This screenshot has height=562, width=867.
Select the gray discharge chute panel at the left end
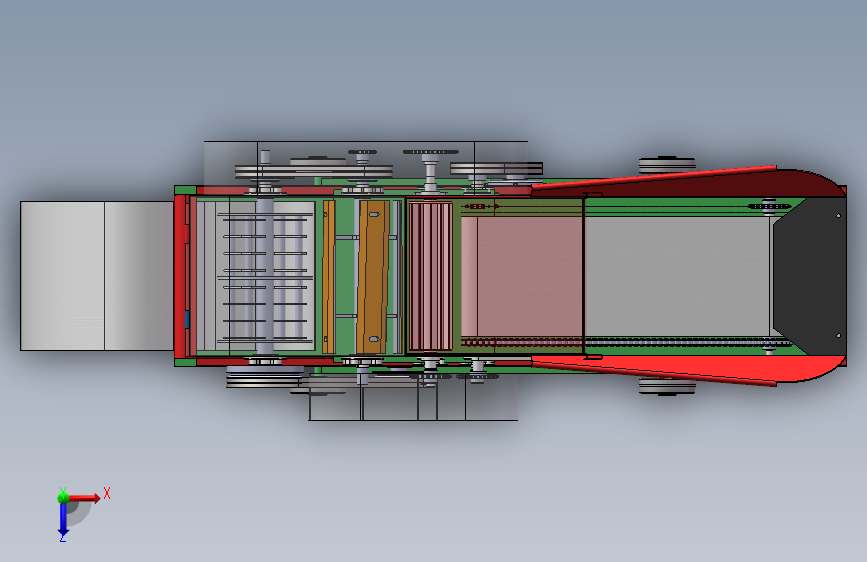click(x=97, y=275)
